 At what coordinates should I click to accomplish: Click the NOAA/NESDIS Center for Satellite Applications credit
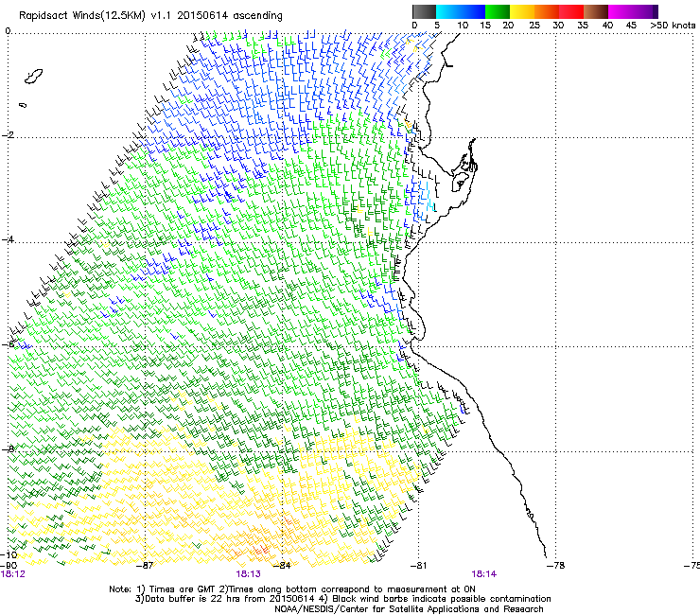409,609
